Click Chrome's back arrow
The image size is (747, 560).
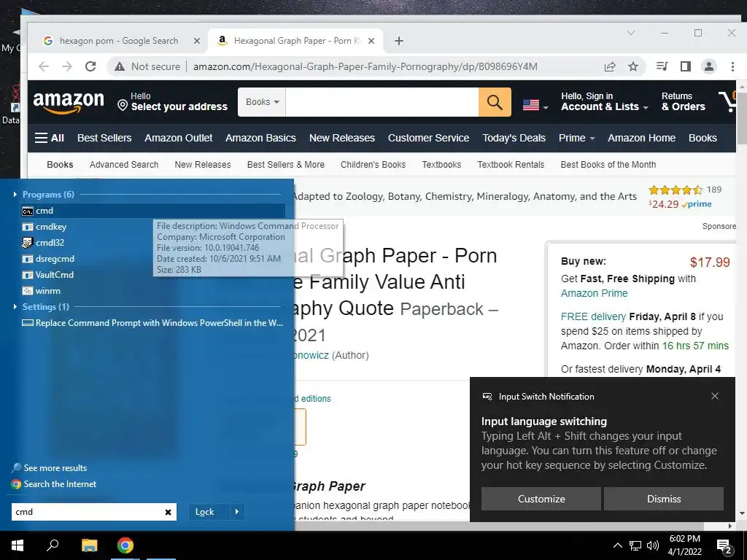coord(44,66)
